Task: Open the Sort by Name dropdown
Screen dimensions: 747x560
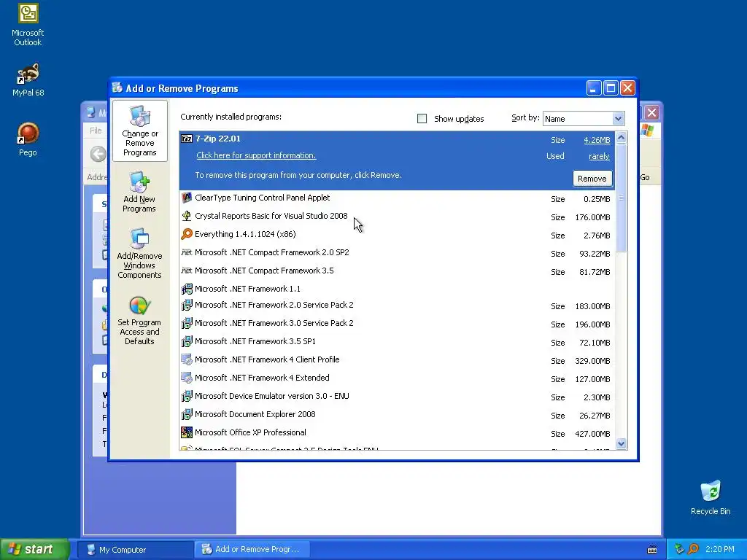Action: [617, 118]
